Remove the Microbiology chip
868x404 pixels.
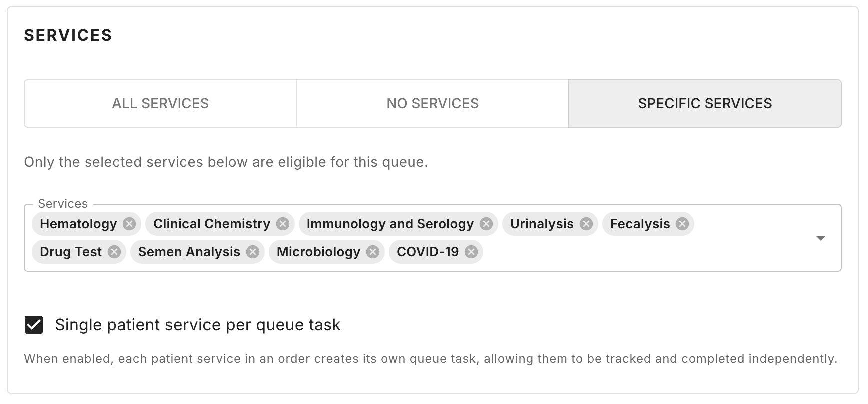373,252
